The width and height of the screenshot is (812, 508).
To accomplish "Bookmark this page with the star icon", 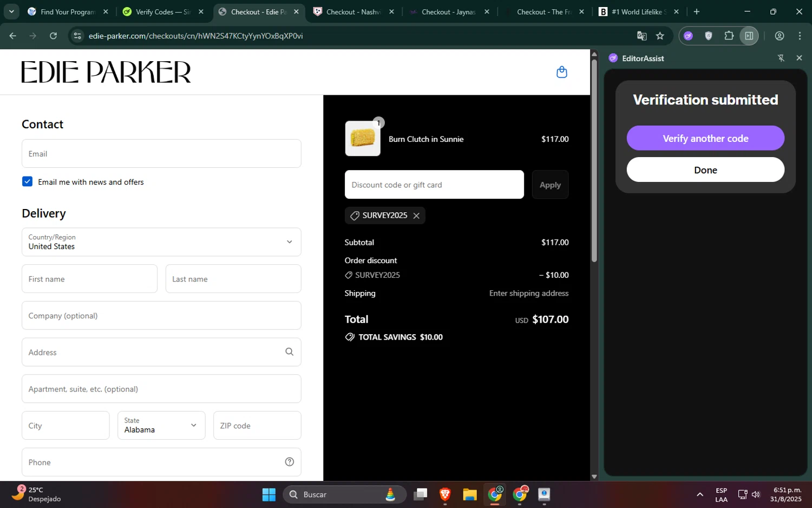I will 660,36.
